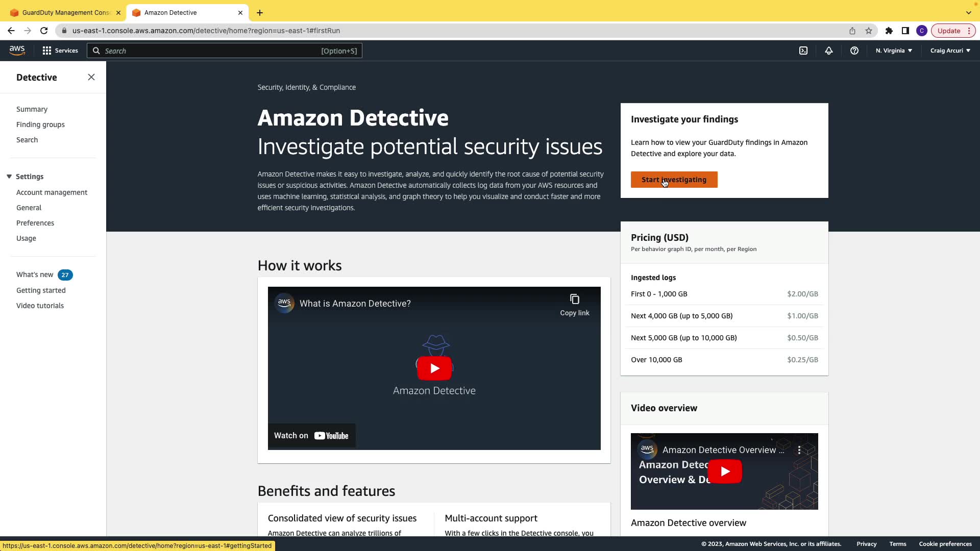Image resolution: width=980 pixels, height=551 pixels.
Task: Open Finding groups in the sidebar
Action: click(x=40, y=124)
